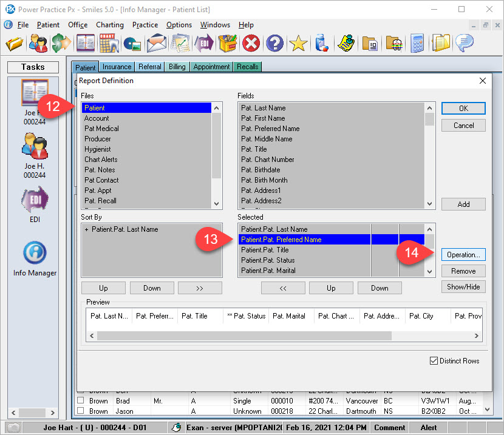Click the Operation... button

click(463, 255)
